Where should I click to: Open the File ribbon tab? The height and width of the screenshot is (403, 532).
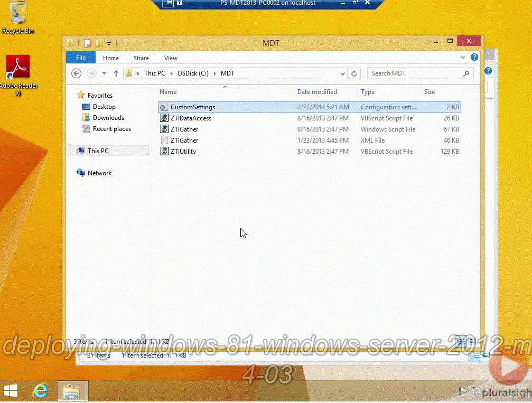[81, 58]
